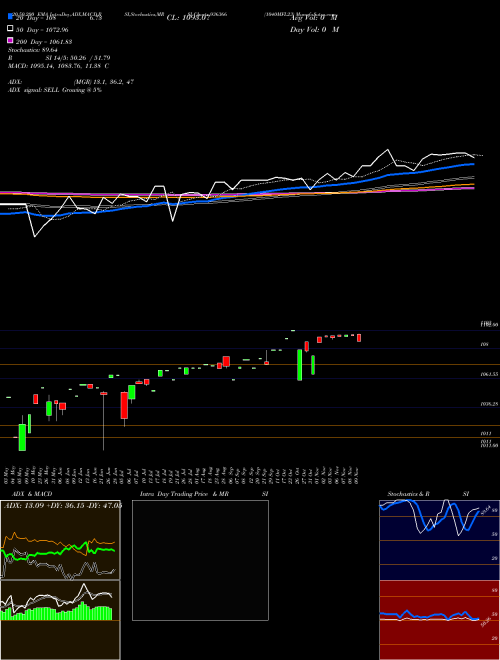Click the 'CL: 1093.07' closing price
The image size is (500, 660).
(x=188, y=18)
